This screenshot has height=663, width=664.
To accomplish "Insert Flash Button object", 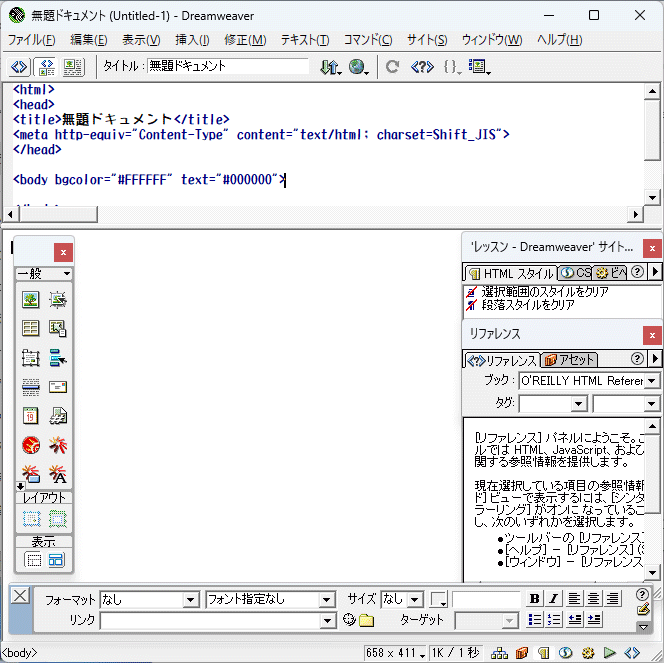I will point(30,474).
